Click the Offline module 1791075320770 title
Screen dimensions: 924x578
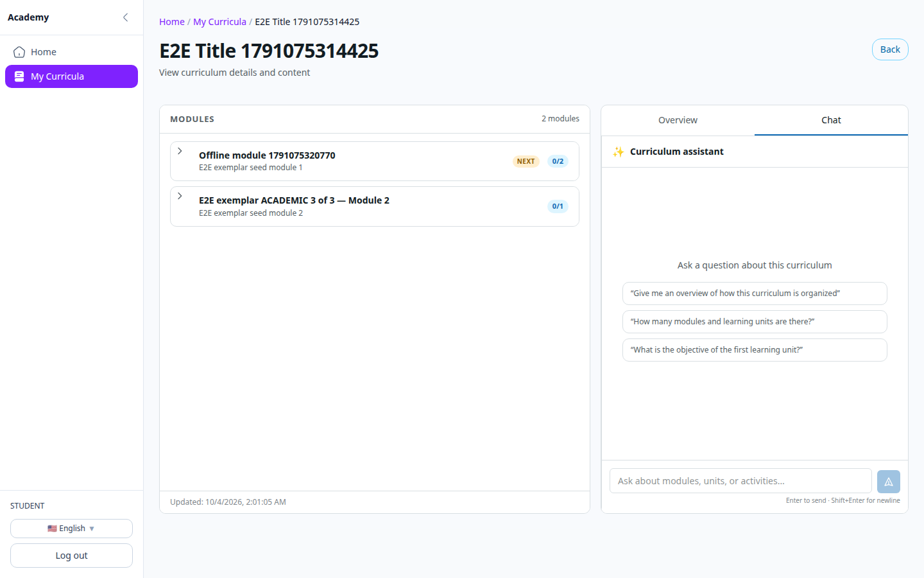tap(267, 155)
